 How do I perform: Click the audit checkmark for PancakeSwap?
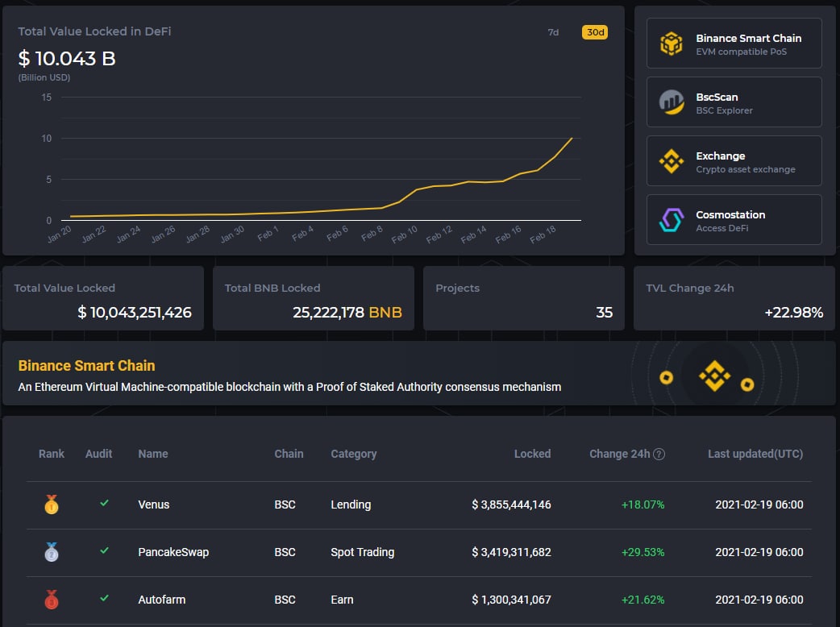pos(104,551)
